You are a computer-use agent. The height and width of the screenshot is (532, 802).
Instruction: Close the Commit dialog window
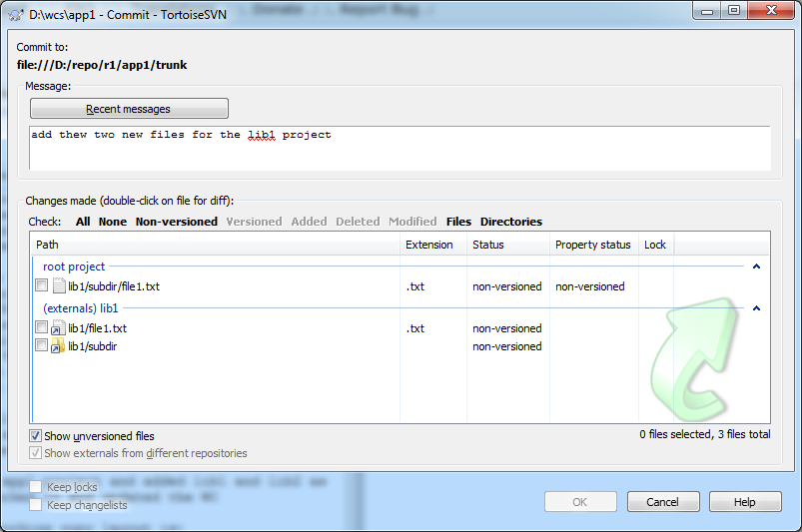[772, 11]
